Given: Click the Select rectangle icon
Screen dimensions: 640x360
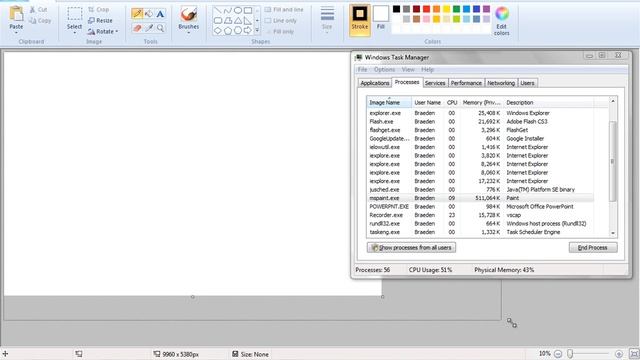Looking at the screenshot, I should [74, 14].
